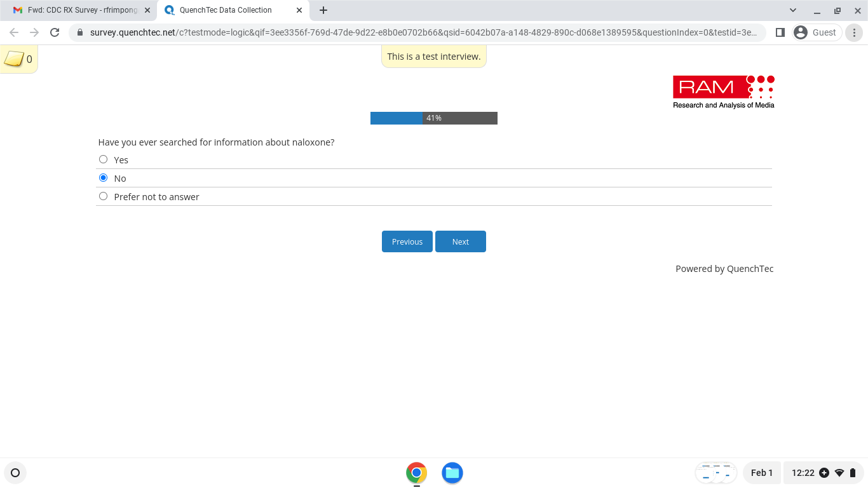Choose Prefer not to answer option
The width and height of the screenshot is (868, 488).
point(104,196)
